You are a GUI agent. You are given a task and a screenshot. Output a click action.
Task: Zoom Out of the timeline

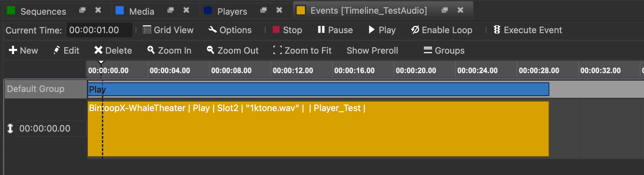(x=233, y=51)
